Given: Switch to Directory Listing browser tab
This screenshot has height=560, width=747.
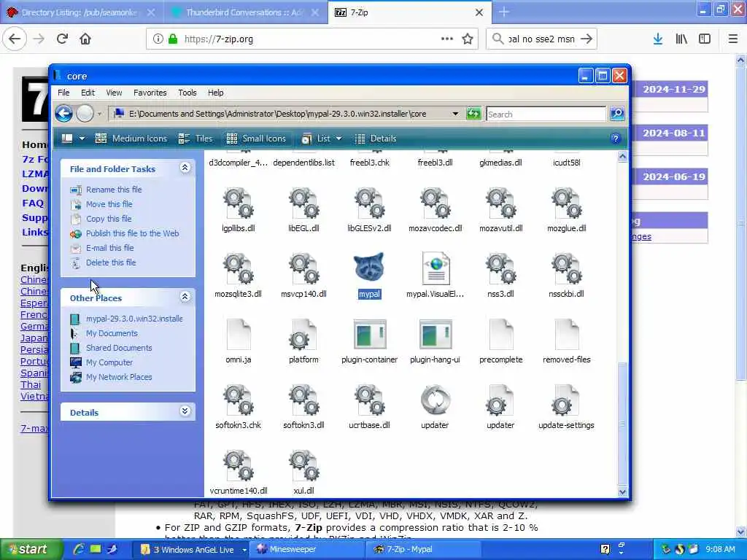Looking at the screenshot, I should pyautogui.click(x=80, y=12).
